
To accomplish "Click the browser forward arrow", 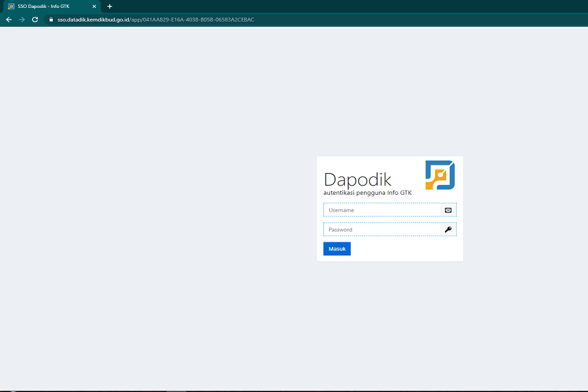I will [22, 20].
